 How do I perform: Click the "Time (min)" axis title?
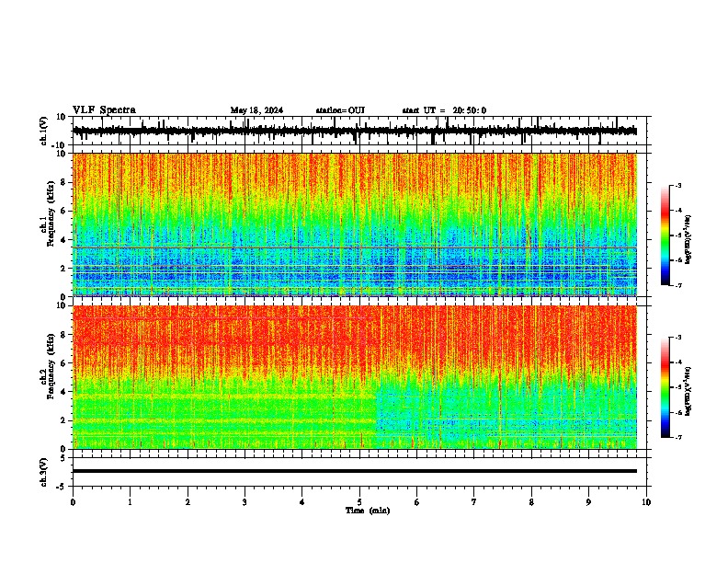[x=368, y=511]
